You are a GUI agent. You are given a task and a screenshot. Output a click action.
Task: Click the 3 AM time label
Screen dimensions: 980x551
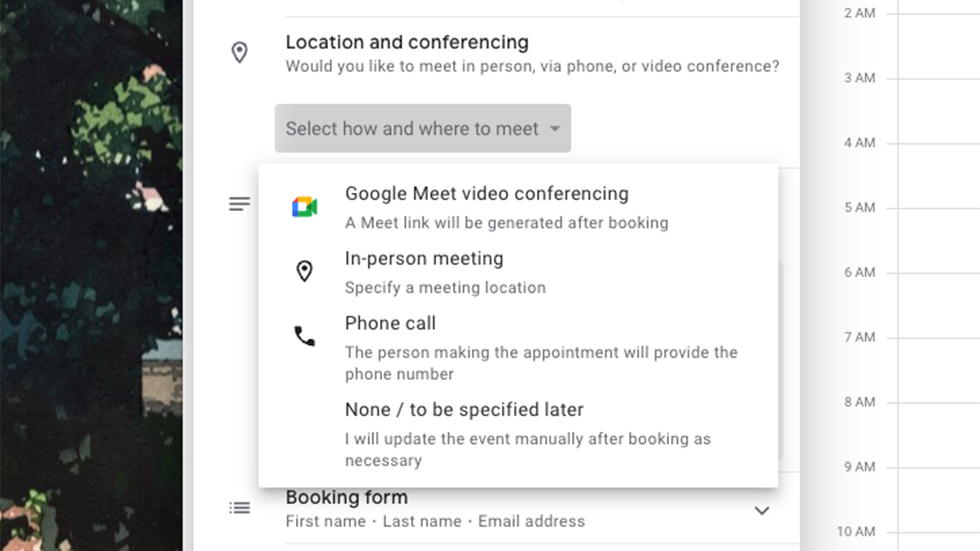859,78
